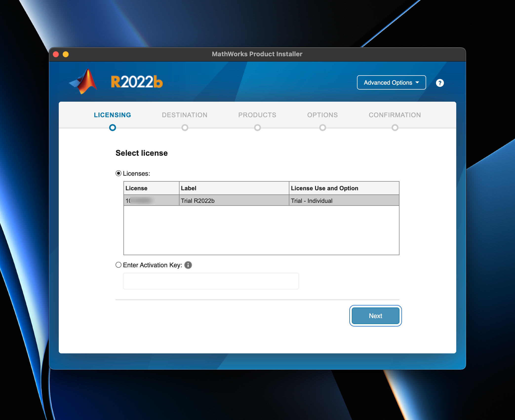Click the Next button to proceed

[x=375, y=316]
